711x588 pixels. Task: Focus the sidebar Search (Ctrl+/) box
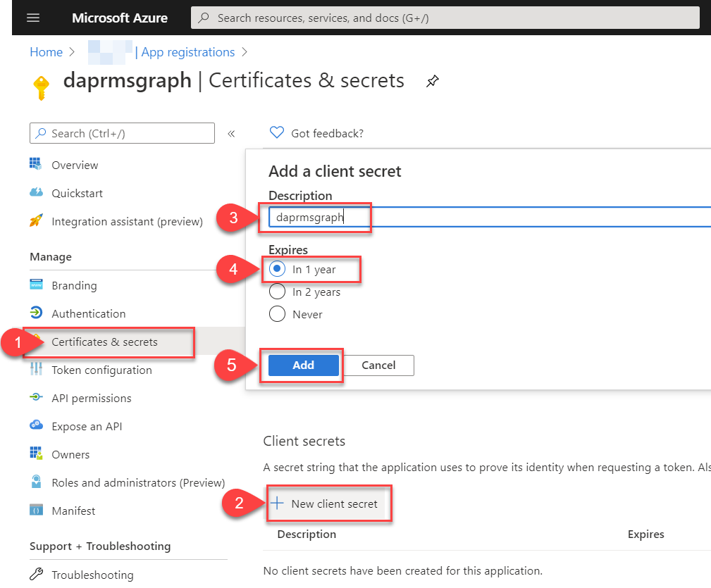click(122, 133)
